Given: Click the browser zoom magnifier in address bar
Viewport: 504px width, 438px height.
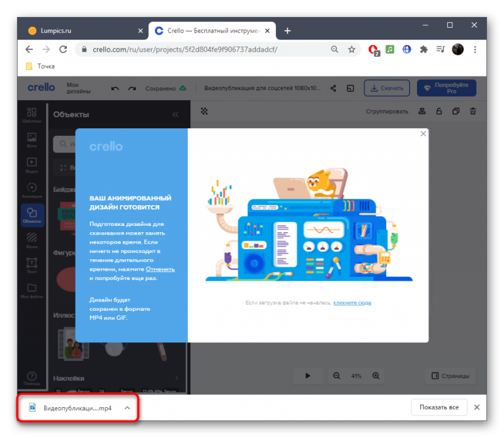Looking at the screenshot, I should point(335,50).
